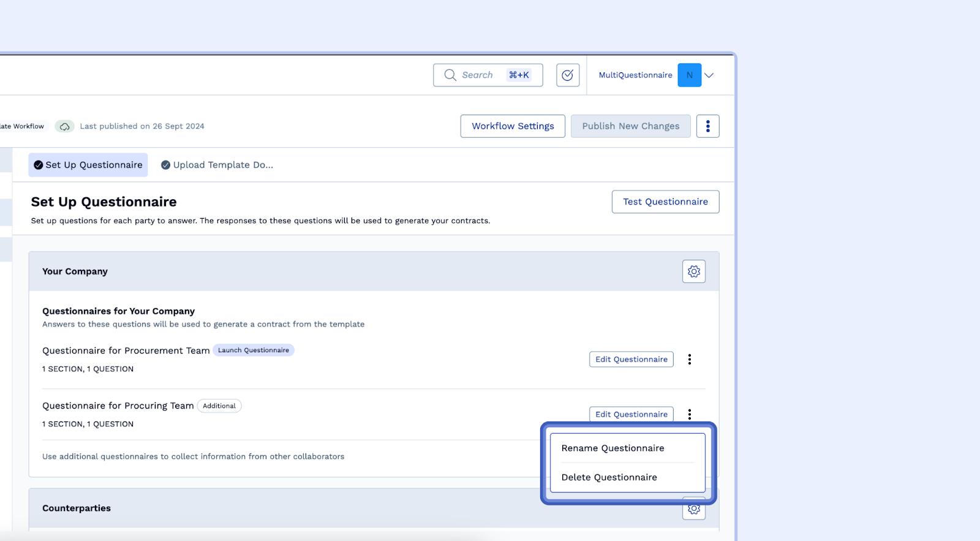
Task: Open Your Company settings gear
Action: click(693, 271)
